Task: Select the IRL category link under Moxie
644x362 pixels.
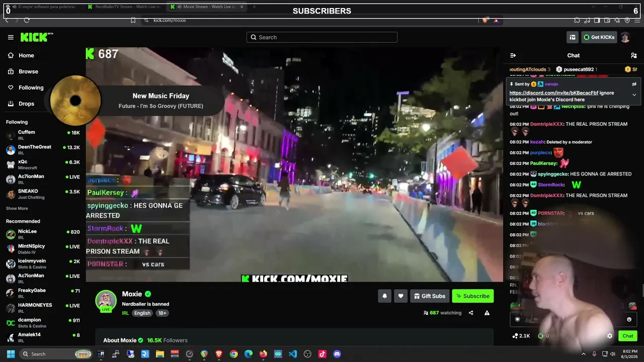Action: point(125,313)
